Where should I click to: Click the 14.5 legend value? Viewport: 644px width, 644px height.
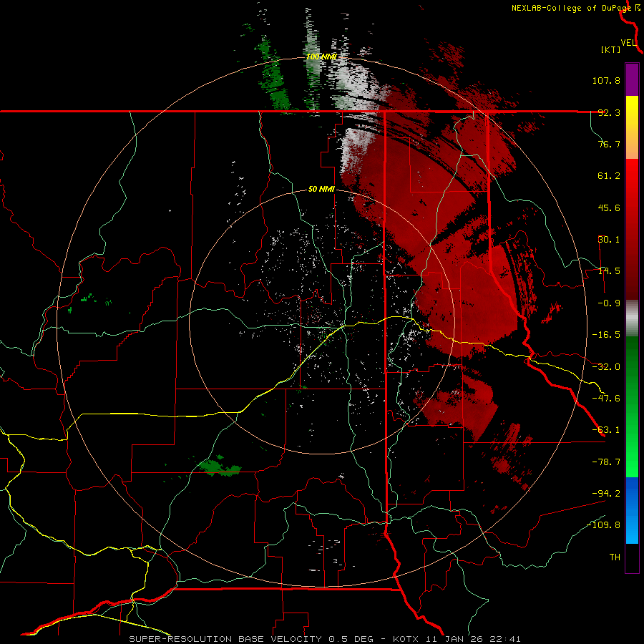click(x=609, y=271)
